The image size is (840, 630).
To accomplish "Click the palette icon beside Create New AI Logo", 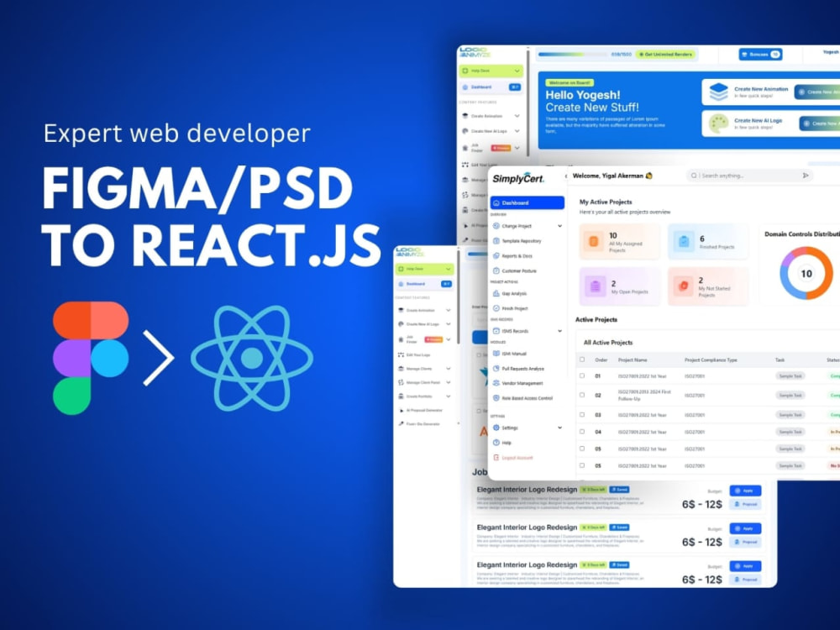I will coord(718,123).
